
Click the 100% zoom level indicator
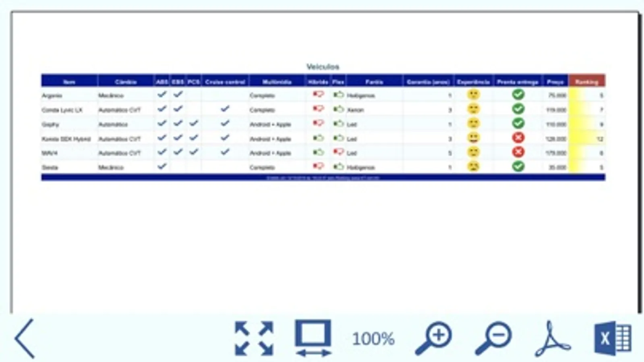click(x=373, y=339)
